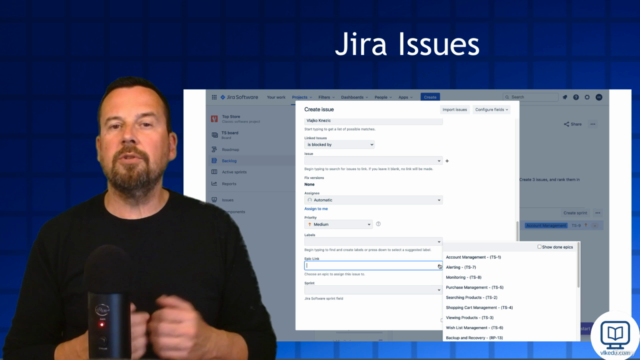Screen dimensions: 640x360
Task: Open the Apps menu
Action: coord(405,97)
